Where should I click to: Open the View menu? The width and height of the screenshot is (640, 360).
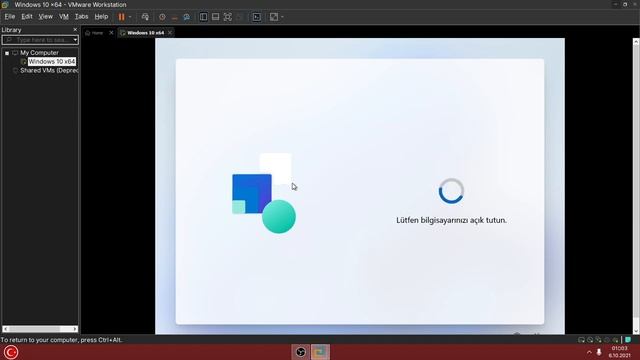45,17
